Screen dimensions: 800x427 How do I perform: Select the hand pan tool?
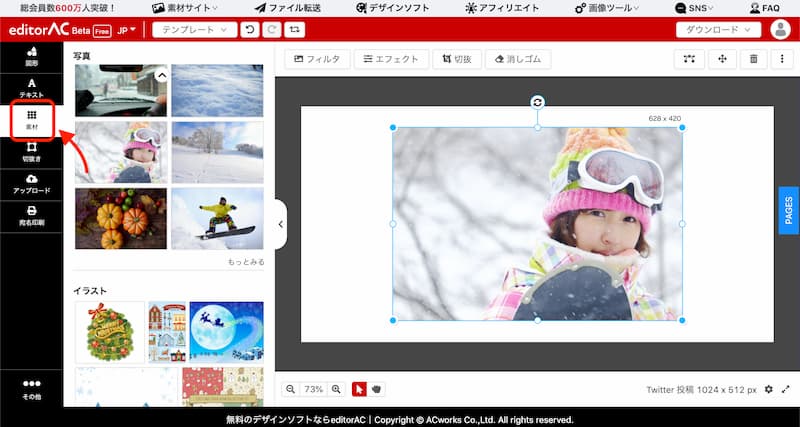[x=377, y=389]
